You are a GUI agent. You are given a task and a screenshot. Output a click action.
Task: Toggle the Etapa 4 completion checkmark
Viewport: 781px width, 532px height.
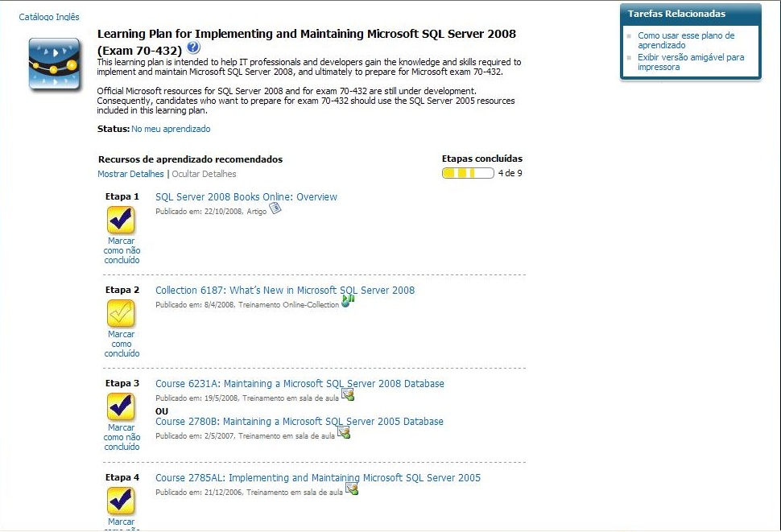[121, 501]
